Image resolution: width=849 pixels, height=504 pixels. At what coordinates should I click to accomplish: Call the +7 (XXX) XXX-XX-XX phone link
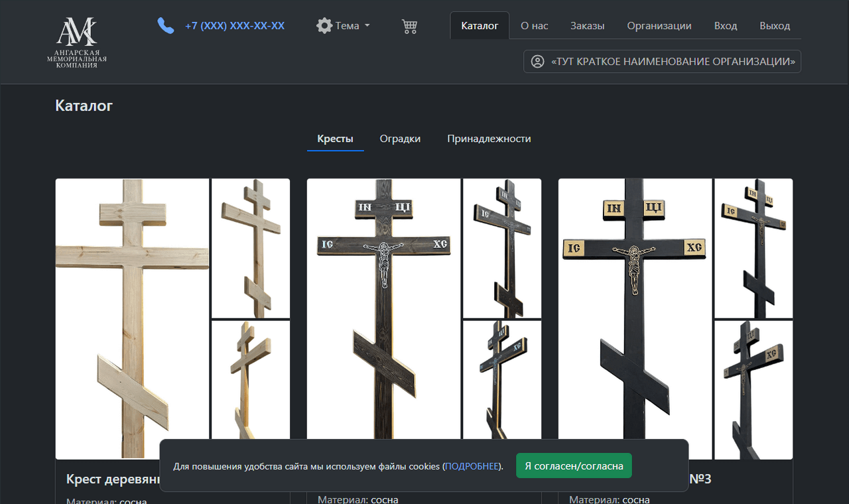[x=235, y=26]
